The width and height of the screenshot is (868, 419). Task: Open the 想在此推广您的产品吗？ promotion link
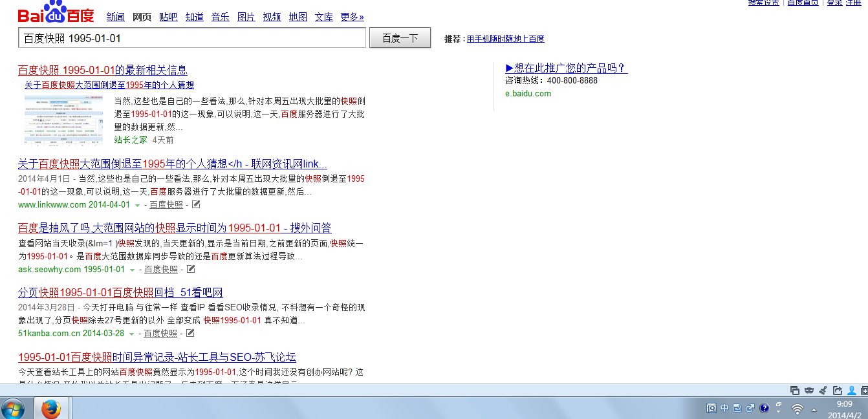[567, 68]
